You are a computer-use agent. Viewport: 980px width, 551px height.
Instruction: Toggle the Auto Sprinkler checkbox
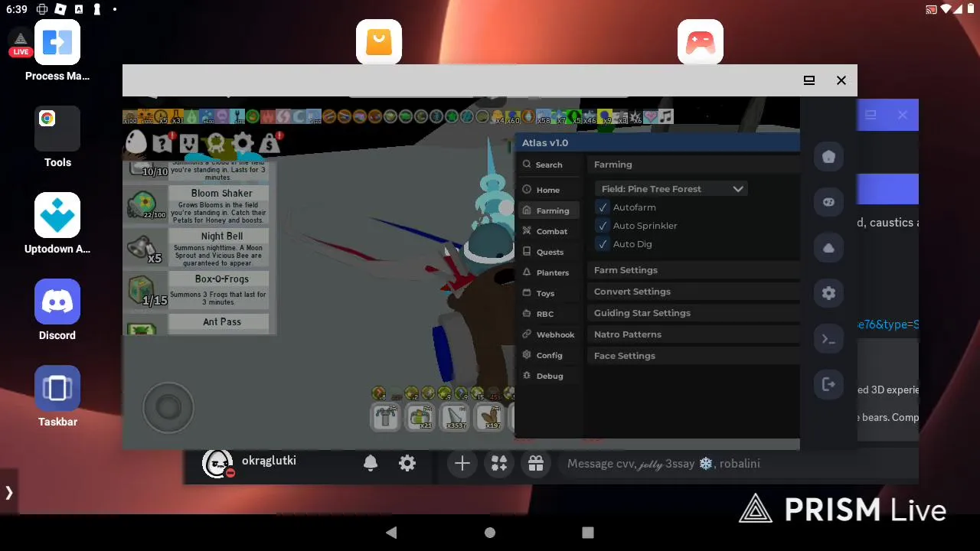point(603,226)
